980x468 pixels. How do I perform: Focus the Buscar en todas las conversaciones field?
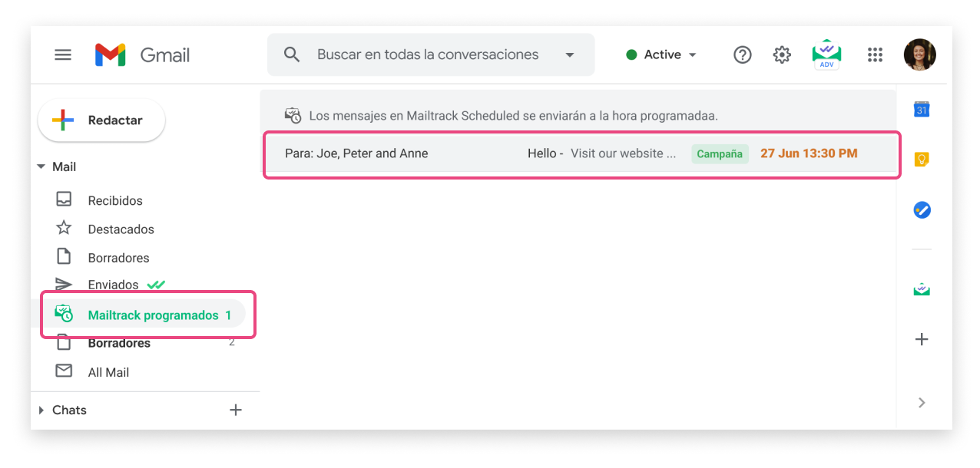tap(428, 55)
